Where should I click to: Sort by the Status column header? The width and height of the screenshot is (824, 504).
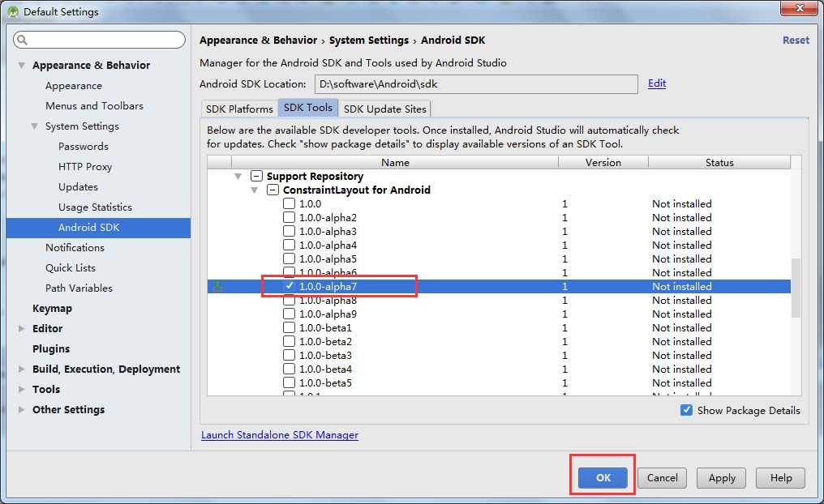(x=719, y=162)
